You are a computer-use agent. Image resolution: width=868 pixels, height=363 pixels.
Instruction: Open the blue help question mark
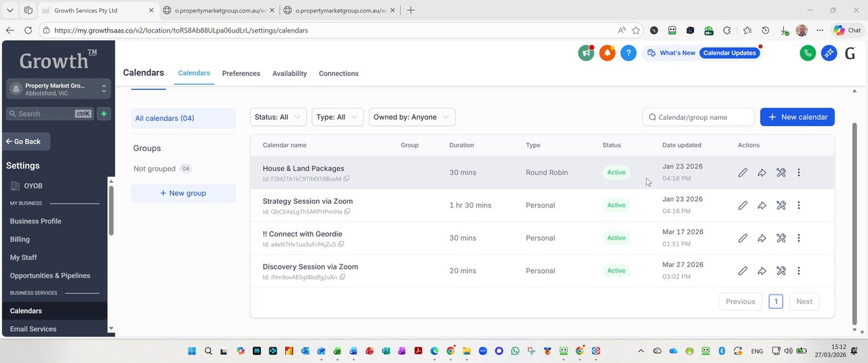[x=629, y=53]
